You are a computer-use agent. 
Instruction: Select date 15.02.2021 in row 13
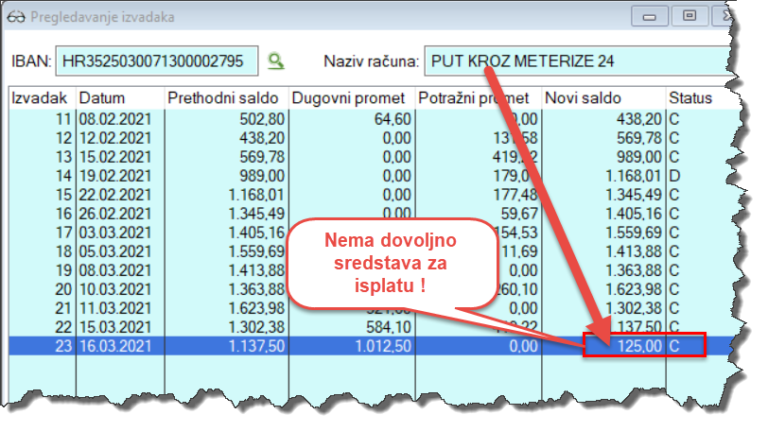(116, 157)
